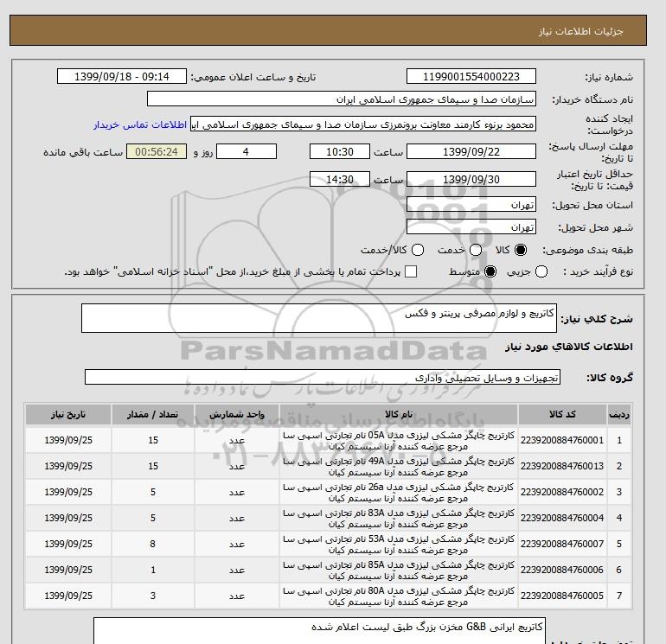
Task: Click the ردیف column header
Action: 619,414
